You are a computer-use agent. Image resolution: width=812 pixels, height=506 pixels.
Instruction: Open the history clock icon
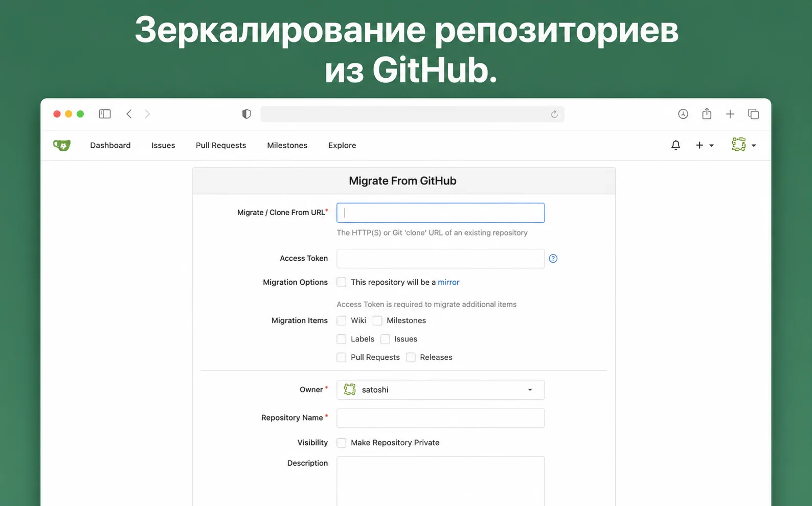coord(683,114)
